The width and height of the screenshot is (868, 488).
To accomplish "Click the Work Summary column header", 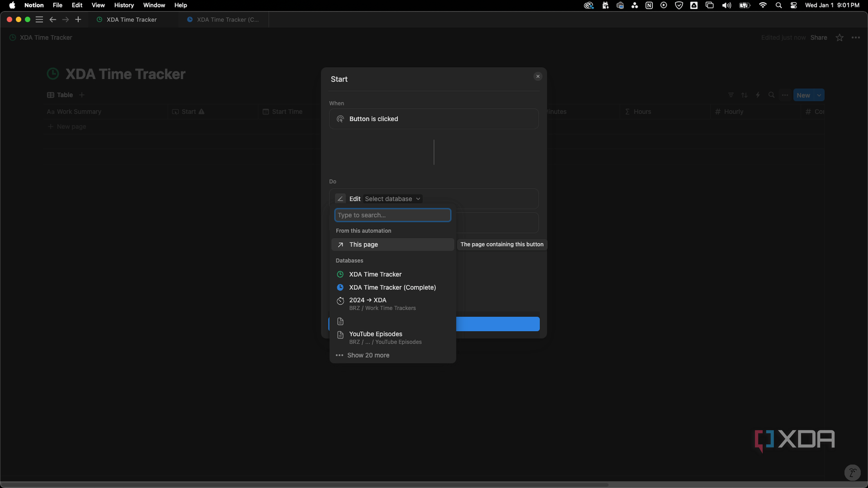I will click(x=105, y=111).
